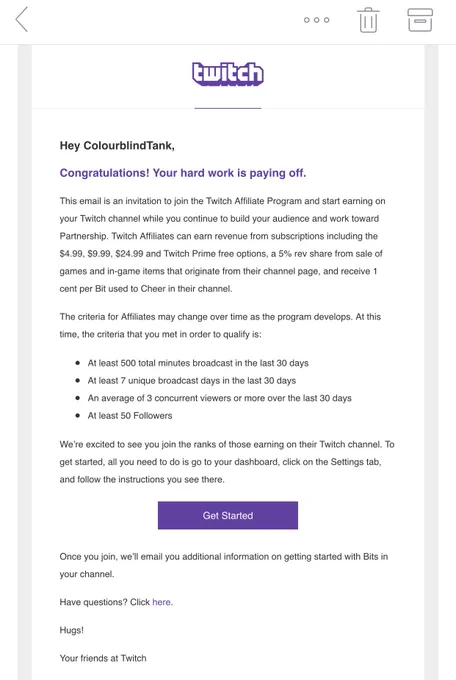Select the "Congratulations! Your hard work" heading

(x=183, y=173)
